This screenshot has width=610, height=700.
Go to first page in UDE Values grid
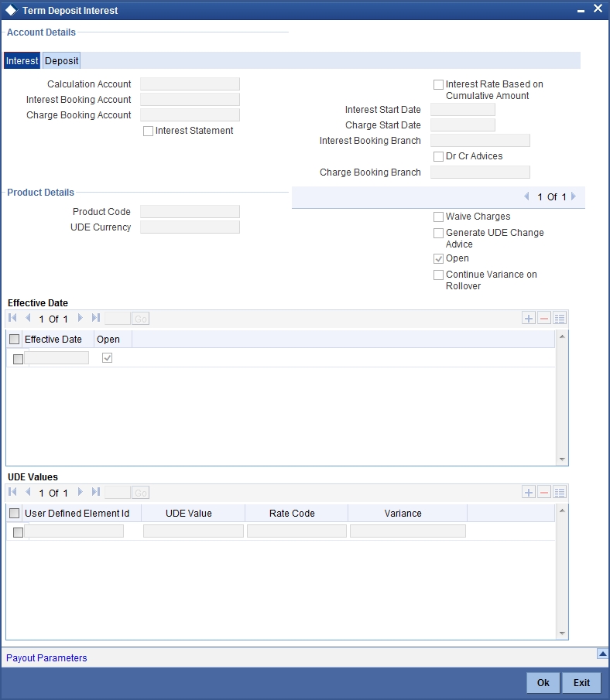click(x=12, y=492)
